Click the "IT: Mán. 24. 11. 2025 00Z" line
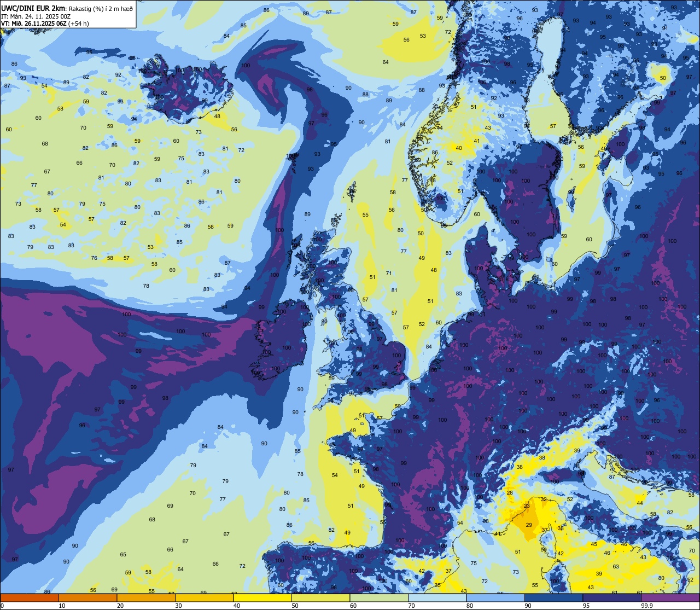 point(36,16)
